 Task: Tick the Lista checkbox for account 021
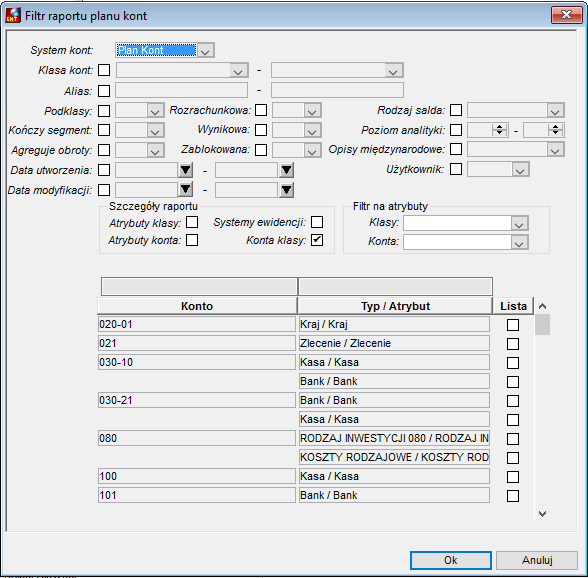click(x=513, y=344)
